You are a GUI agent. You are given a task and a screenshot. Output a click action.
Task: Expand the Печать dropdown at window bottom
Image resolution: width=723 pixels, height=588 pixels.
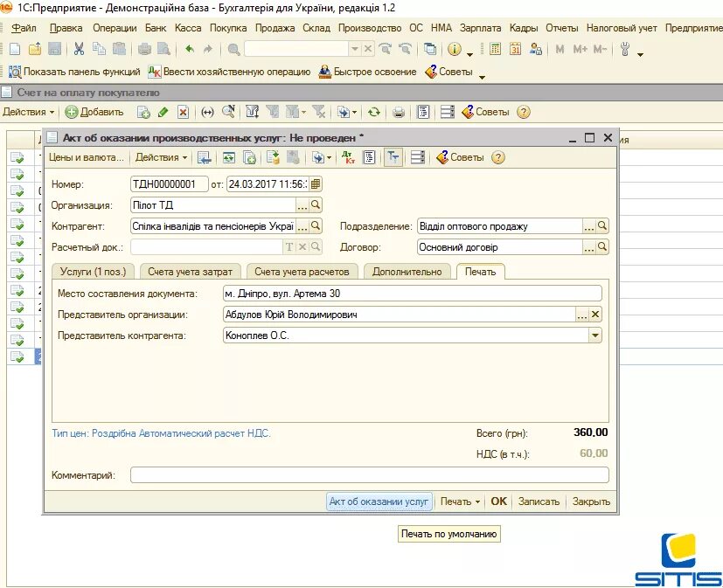460,502
